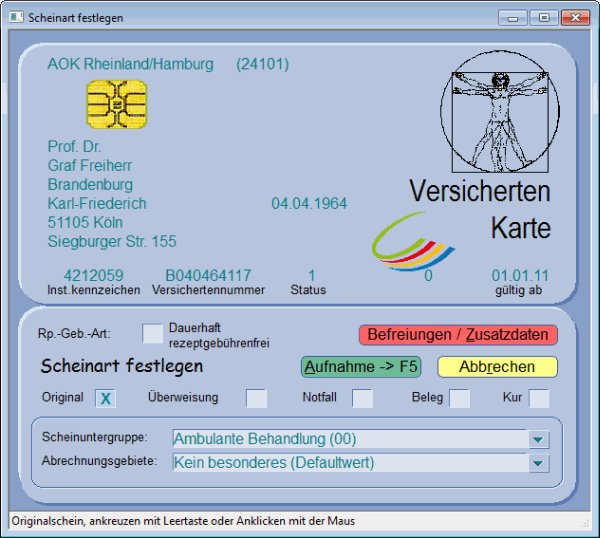The width and height of the screenshot is (600, 538).
Task: Click the window resize grip
Action: pos(585,524)
